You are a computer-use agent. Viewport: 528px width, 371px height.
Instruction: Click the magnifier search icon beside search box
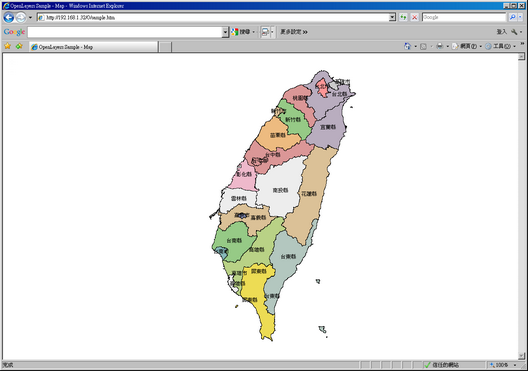point(513,17)
